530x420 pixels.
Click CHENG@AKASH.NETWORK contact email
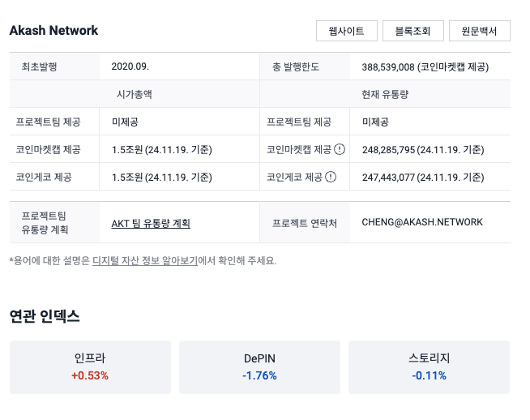pos(422,222)
